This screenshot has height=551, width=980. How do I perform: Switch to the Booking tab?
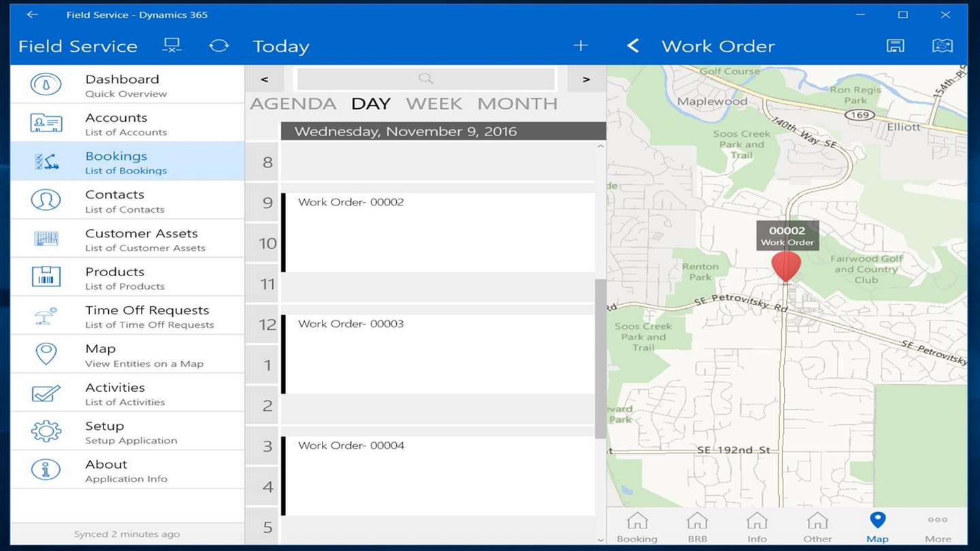click(637, 528)
